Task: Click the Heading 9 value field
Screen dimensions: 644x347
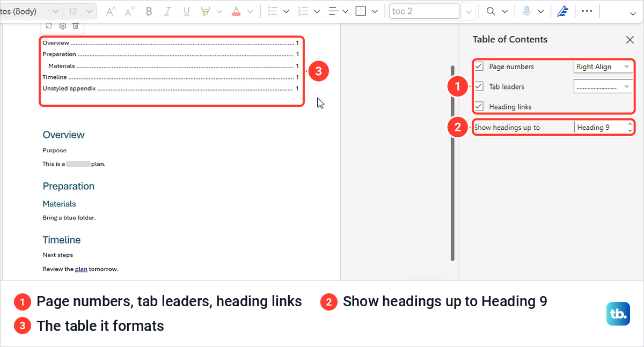Action: (599, 128)
